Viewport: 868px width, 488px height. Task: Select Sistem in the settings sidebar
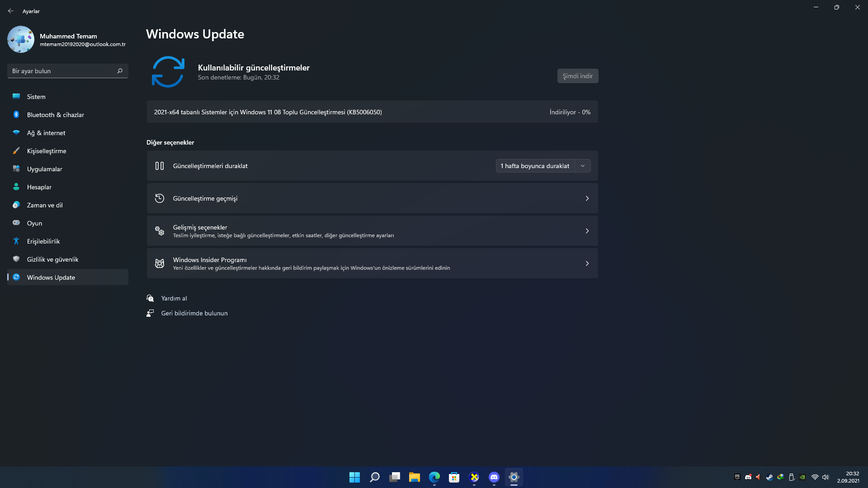coord(36,97)
